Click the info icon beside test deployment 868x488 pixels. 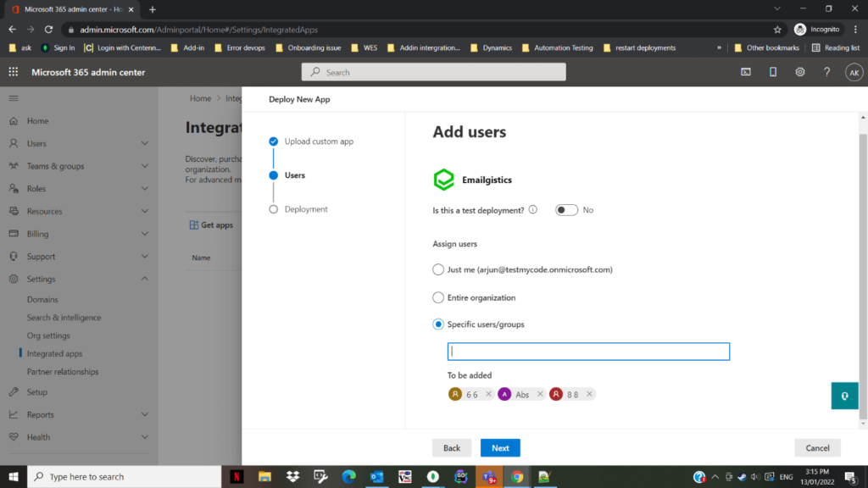pos(532,210)
